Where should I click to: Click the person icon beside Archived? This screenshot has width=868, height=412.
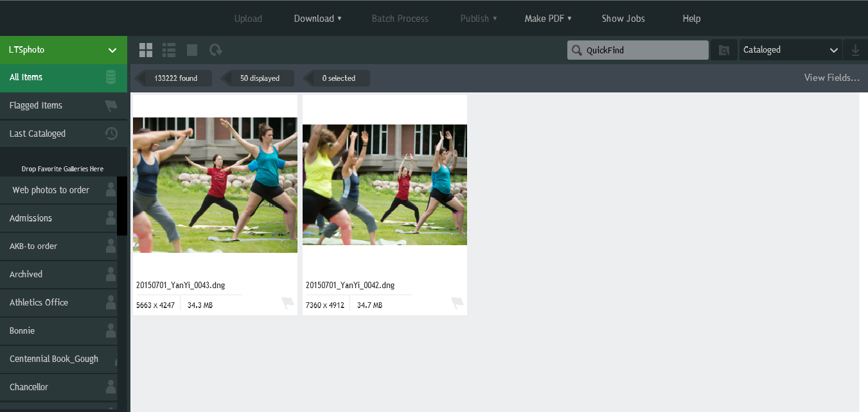(x=111, y=275)
